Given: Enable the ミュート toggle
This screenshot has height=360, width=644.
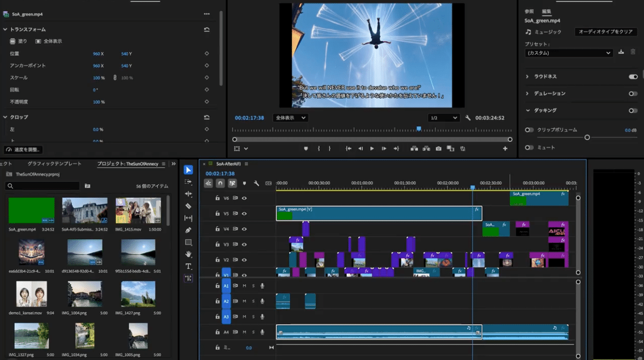Looking at the screenshot, I should pyautogui.click(x=530, y=147).
